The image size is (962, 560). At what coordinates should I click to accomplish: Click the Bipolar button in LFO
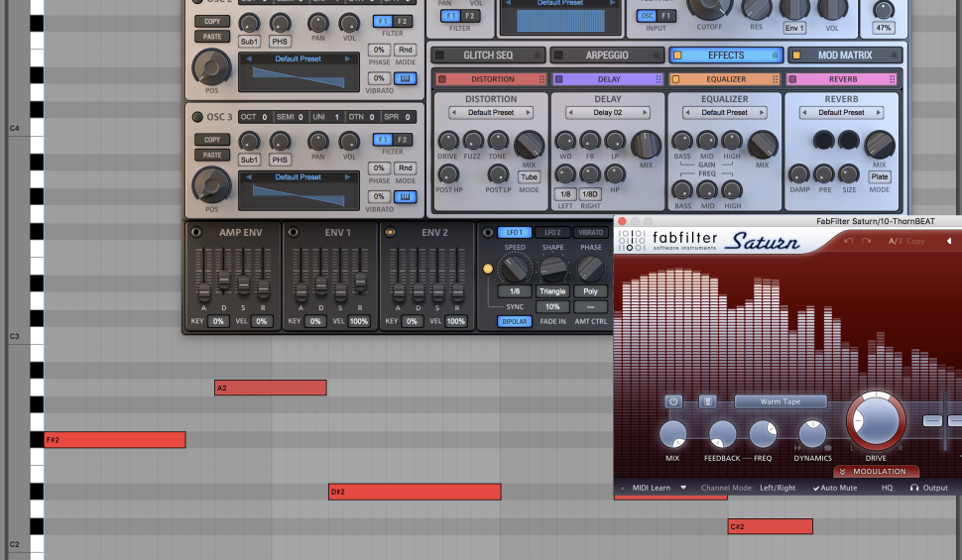tap(514, 321)
